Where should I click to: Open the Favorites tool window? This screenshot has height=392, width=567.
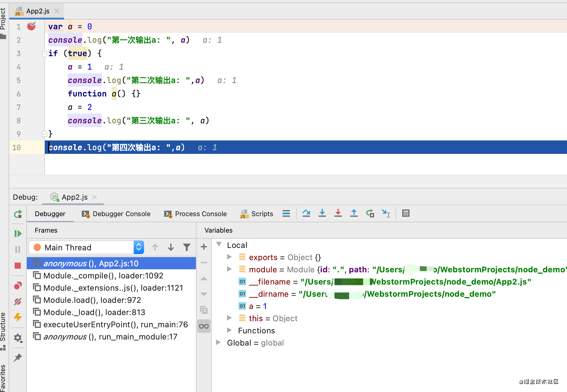pos(3,379)
